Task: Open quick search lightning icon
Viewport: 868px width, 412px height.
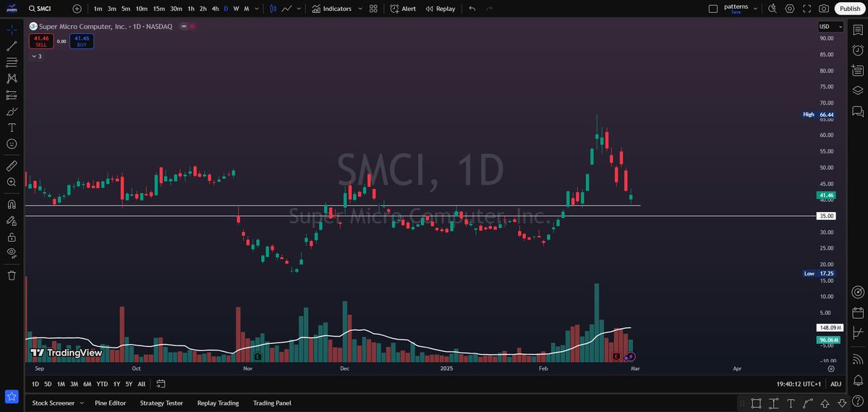Action: [772, 9]
